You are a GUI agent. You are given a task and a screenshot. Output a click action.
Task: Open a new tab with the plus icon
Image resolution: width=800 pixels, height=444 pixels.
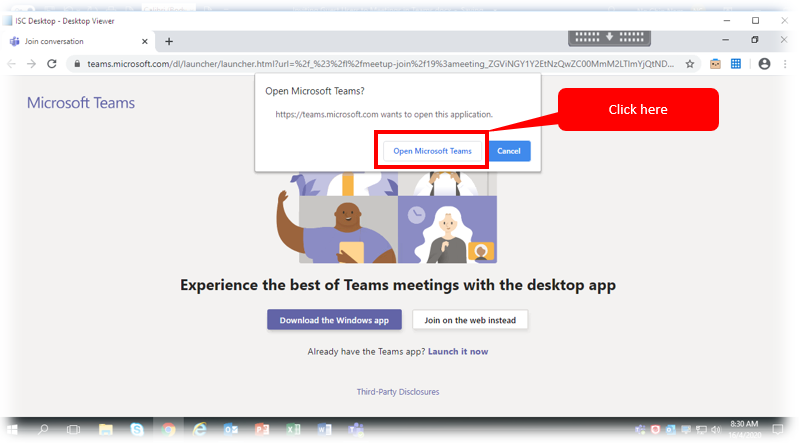coord(169,41)
